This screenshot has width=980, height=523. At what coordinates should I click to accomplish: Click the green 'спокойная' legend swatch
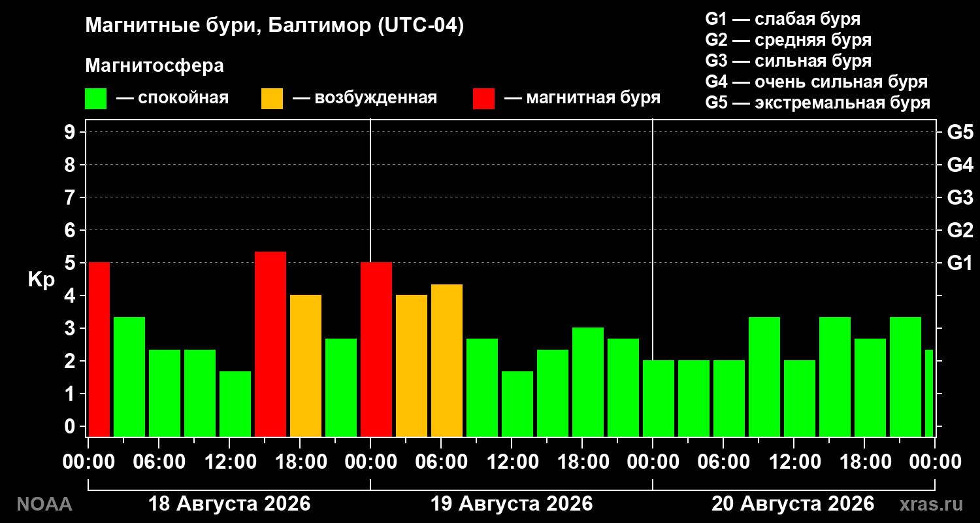[x=96, y=99]
